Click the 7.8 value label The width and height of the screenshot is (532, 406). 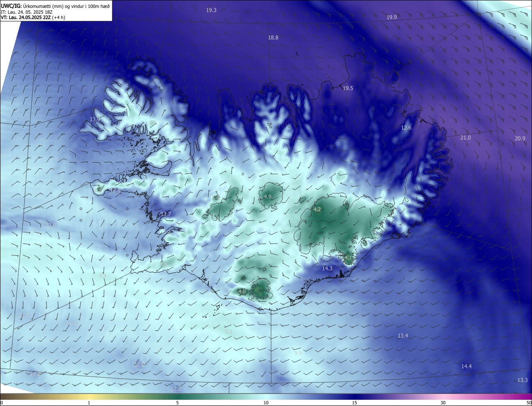(x=163, y=264)
